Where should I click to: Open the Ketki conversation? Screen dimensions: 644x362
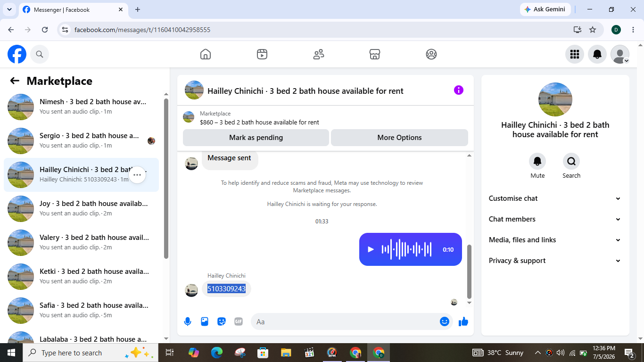tap(81, 277)
